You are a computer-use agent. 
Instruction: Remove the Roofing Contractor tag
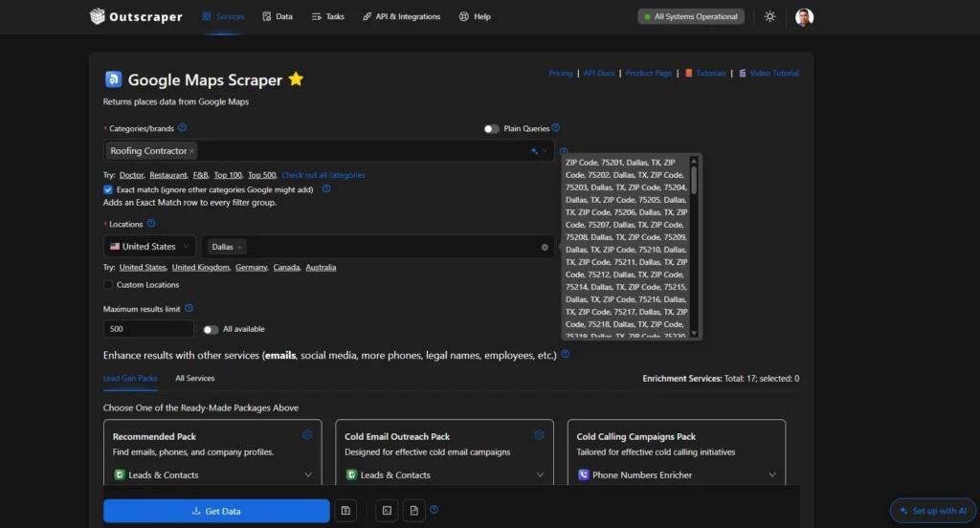191,151
